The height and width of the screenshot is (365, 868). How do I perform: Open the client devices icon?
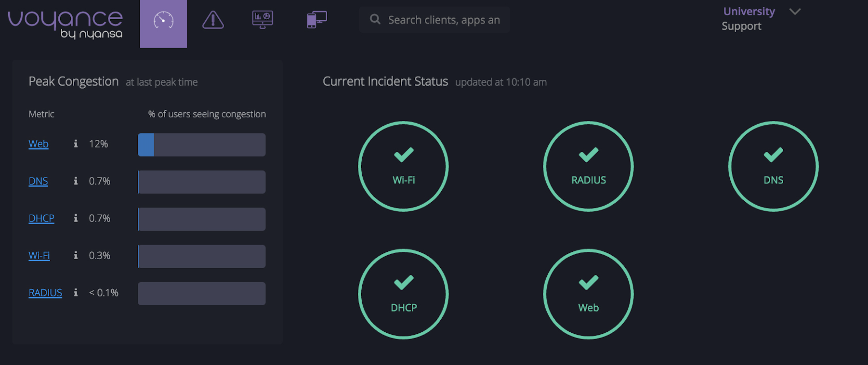(x=316, y=20)
